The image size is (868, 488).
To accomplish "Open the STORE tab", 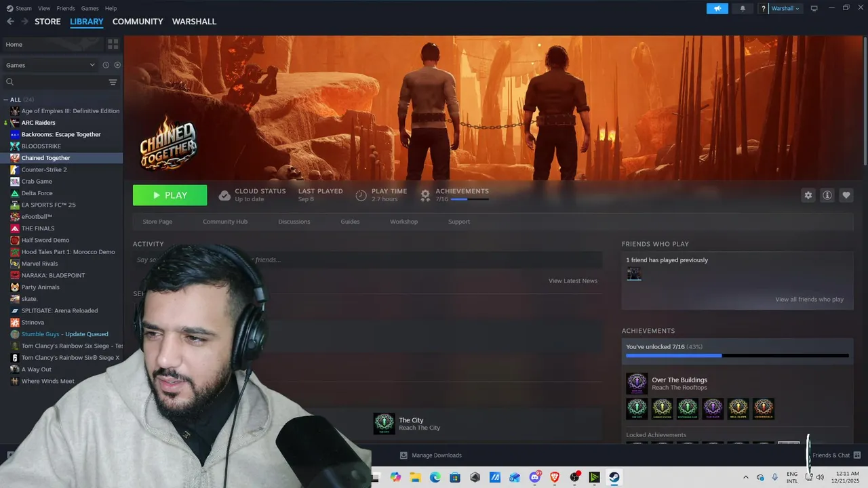I will tap(47, 22).
